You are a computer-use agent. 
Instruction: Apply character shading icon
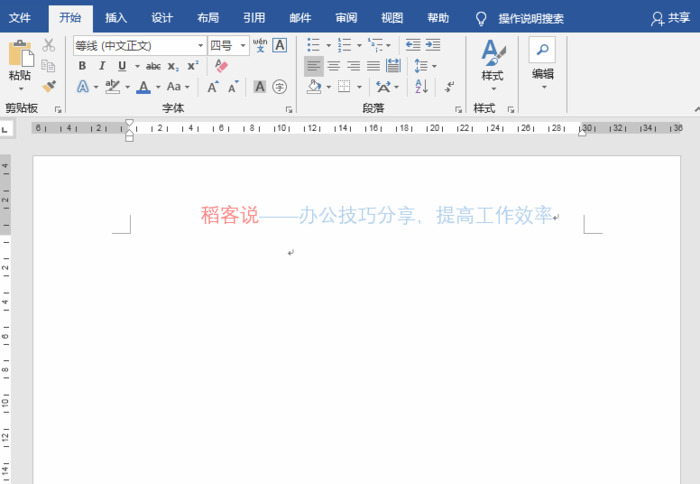[x=259, y=87]
